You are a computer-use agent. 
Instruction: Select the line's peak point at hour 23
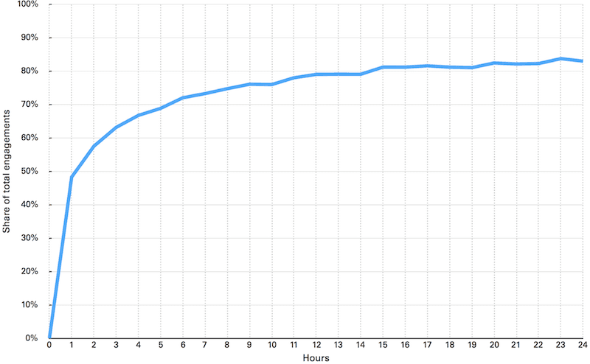click(x=561, y=58)
